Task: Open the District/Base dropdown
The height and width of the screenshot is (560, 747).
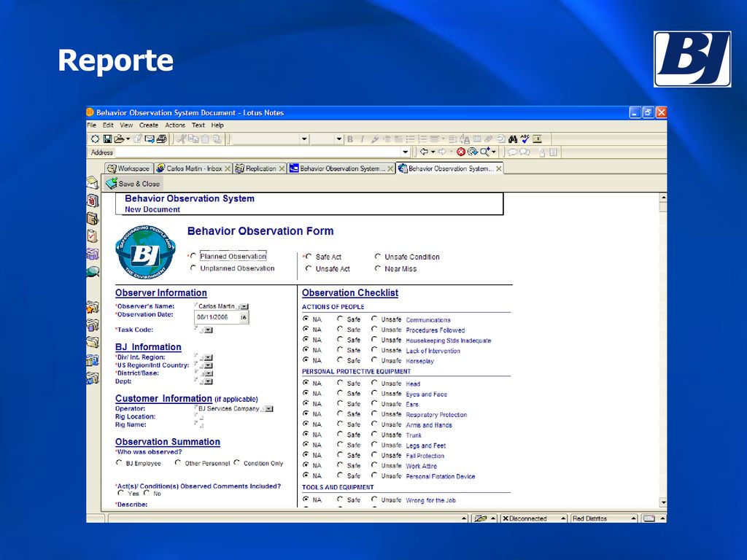Action: click(209, 374)
